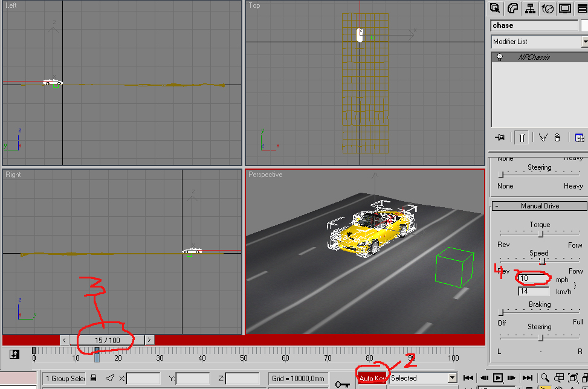Viewport: 588px width, 389px height.
Task: Go to Start of animation
Action: pos(468,378)
